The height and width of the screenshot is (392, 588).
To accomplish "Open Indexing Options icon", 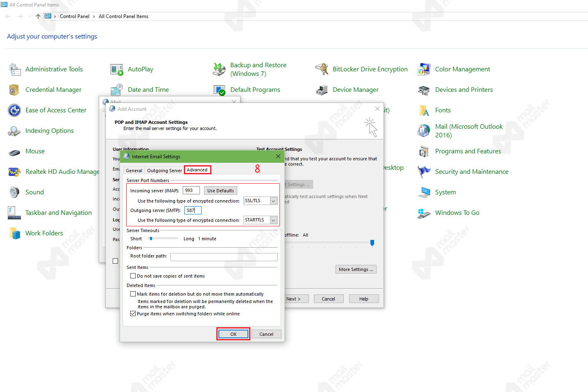I will (14, 131).
